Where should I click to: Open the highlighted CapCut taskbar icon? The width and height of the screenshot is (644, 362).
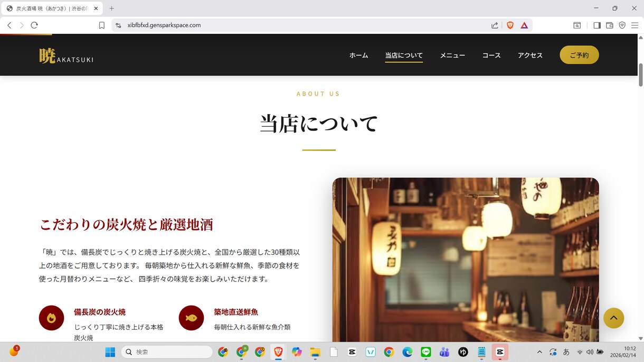[500, 352]
